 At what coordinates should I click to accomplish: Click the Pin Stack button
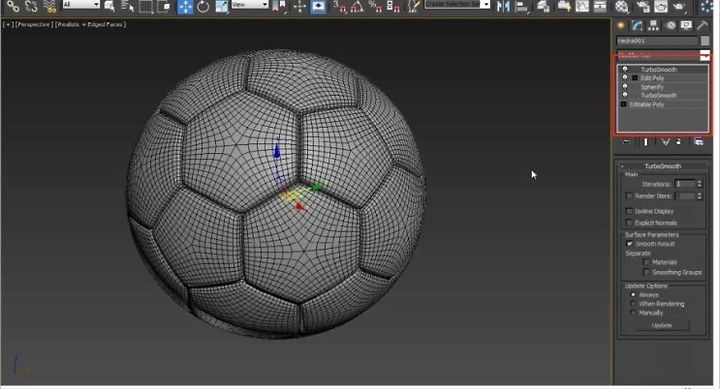(626, 142)
